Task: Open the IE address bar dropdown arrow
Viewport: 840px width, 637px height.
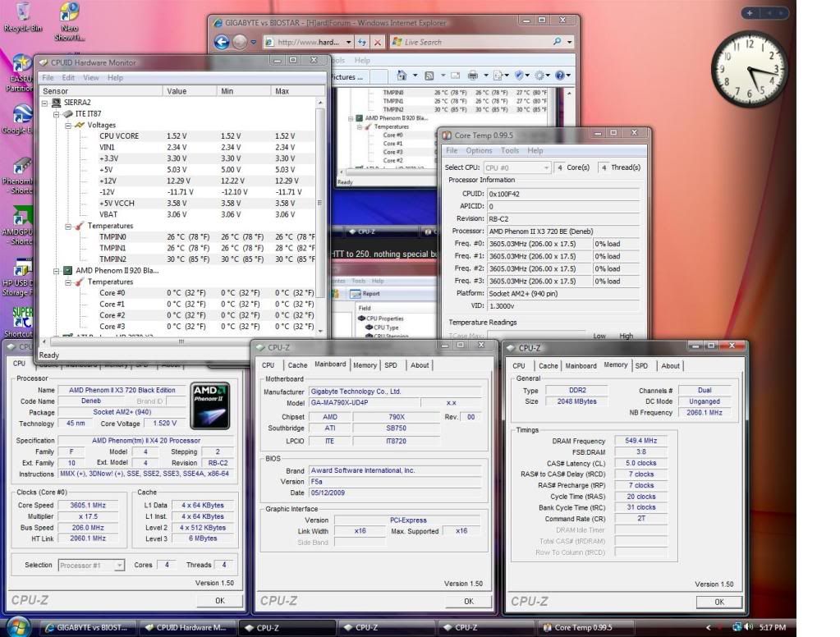Action: 348,42
